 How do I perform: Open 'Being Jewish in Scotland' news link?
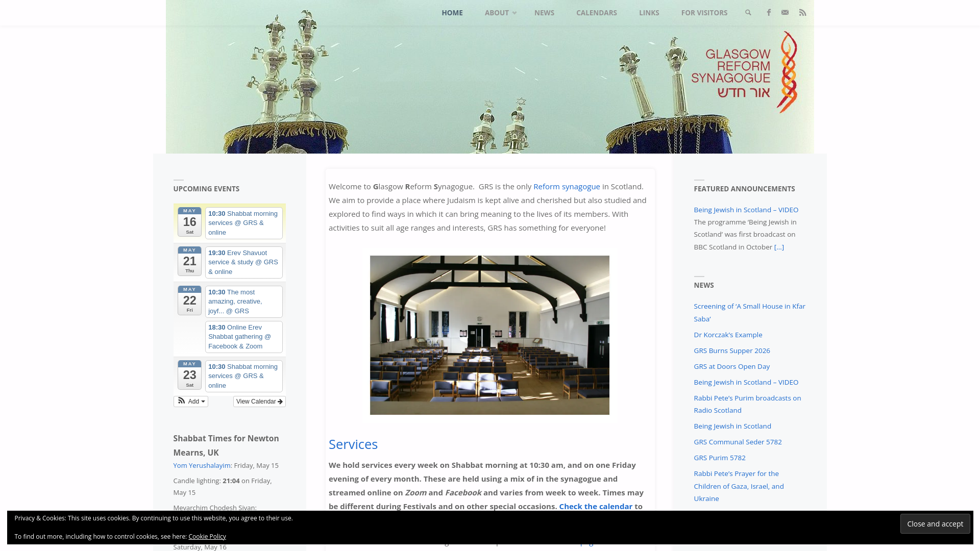point(732,426)
